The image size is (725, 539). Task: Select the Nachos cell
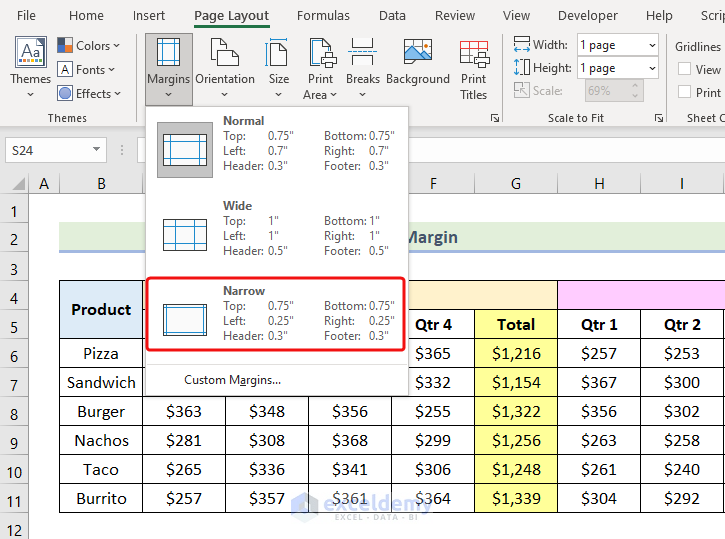101,441
